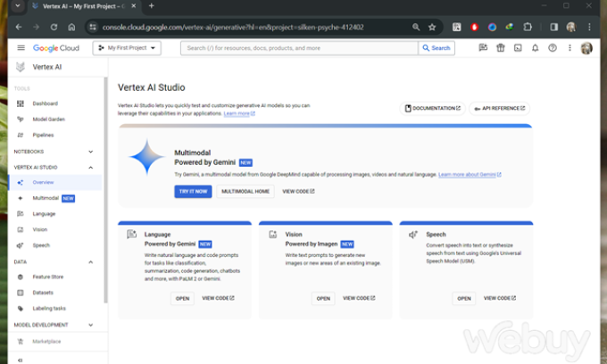This screenshot has height=364, width=607.
Task: Click the Learn more link under Vertex AI Studio
Action: [239, 113]
